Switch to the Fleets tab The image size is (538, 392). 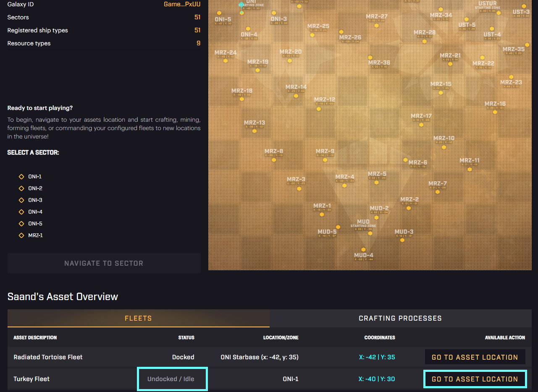139,319
